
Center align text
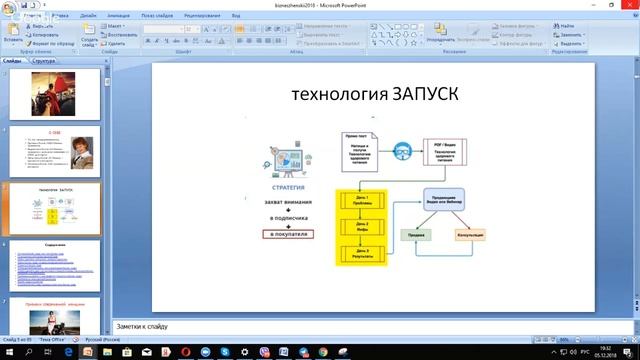(x=249, y=41)
